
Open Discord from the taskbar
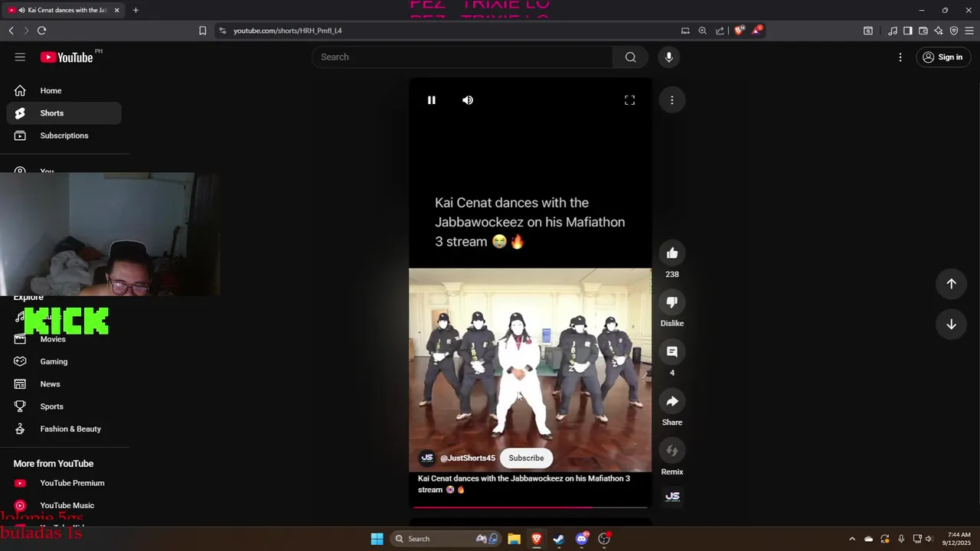[x=582, y=539]
